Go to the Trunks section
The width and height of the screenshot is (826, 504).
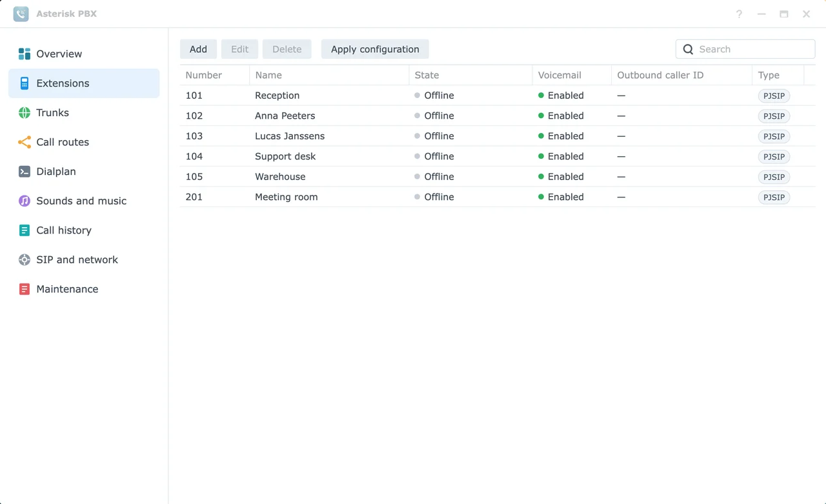84,113
